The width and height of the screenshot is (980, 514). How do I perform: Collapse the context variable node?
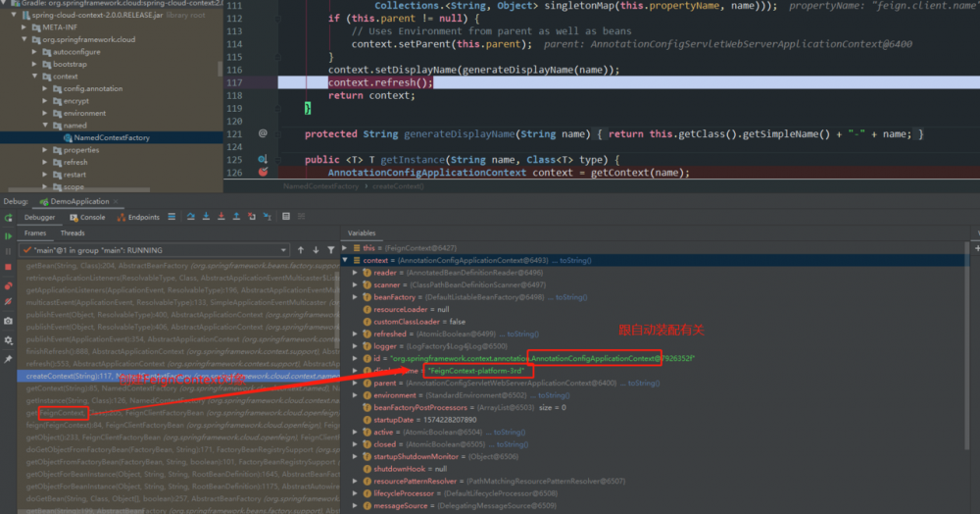[345, 260]
